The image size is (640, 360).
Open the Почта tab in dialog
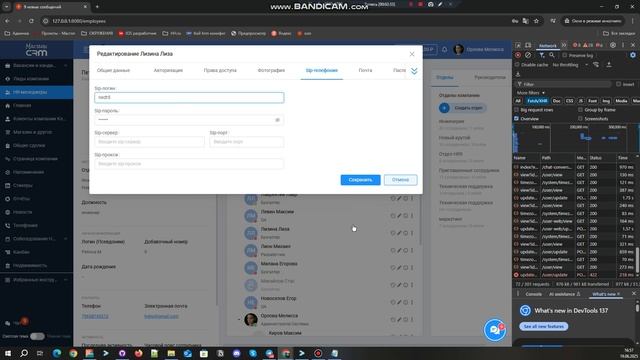pyautogui.click(x=365, y=70)
